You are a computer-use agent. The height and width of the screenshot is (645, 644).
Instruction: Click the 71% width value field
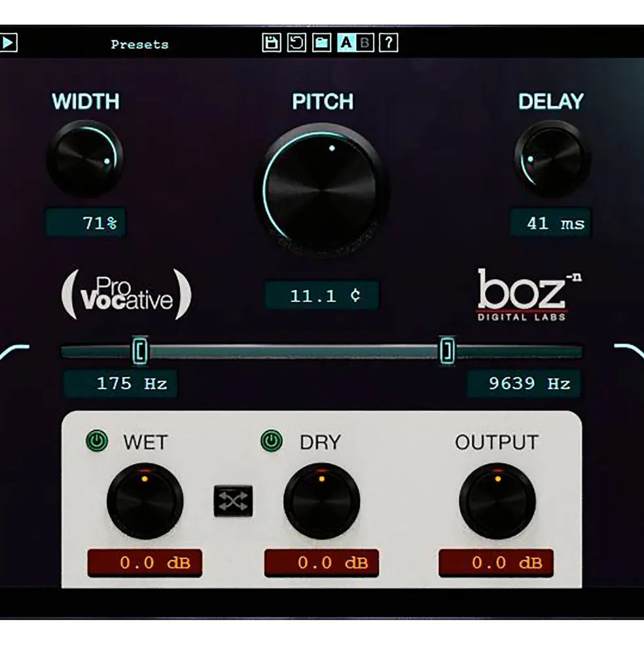pyautogui.click(x=86, y=223)
